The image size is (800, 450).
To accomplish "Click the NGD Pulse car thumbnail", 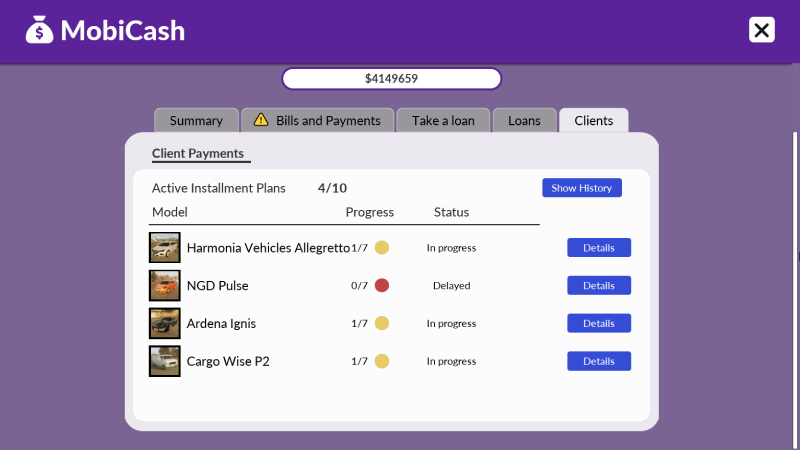I will pos(164,285).
